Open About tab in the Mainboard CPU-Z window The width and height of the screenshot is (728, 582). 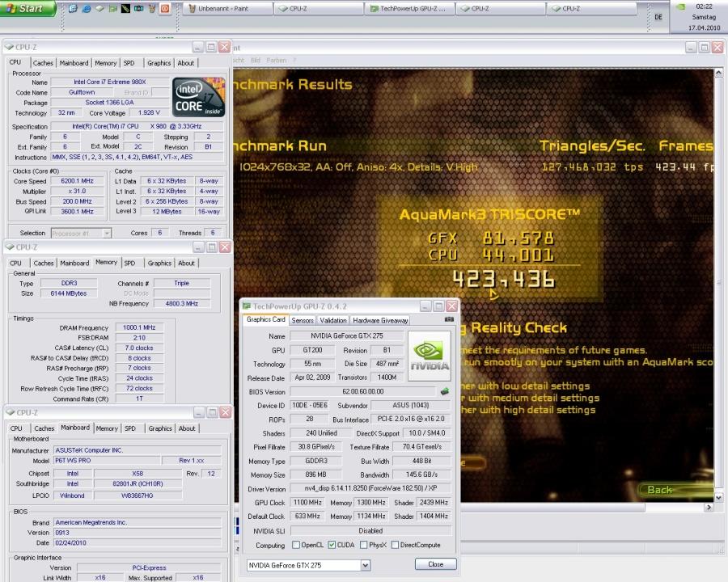click(187, 428)
